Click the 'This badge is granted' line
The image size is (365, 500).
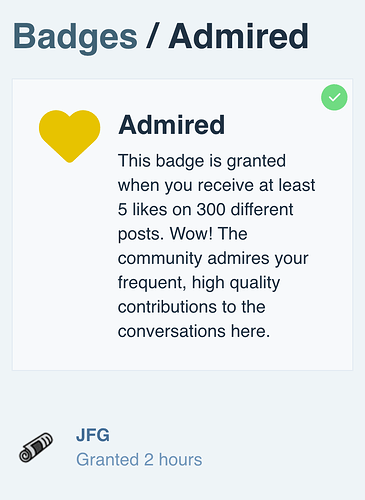[x=202, y=161]
